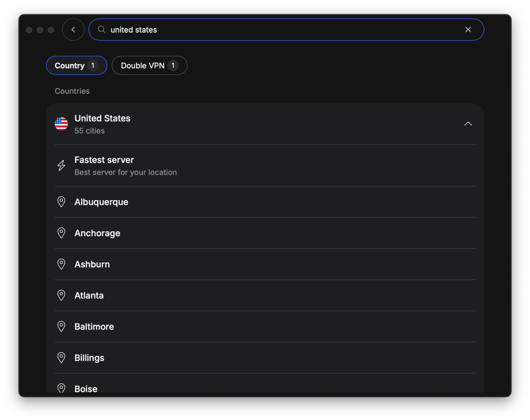Image resolution: width=530 pixels, height=420 pixels.
Task: Minimize the window with the middle traffic light
Action: (x=40, y=30)
